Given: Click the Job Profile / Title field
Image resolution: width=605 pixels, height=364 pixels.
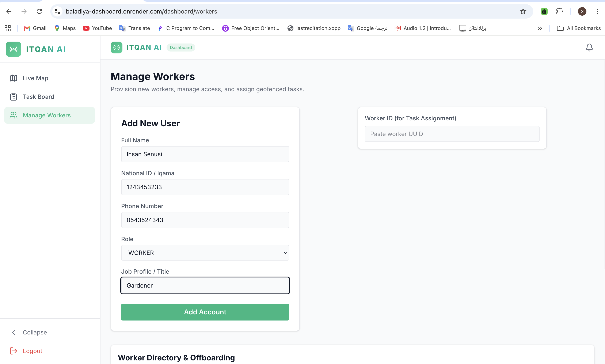Looking at the screenshot, I should coord(205,285).
